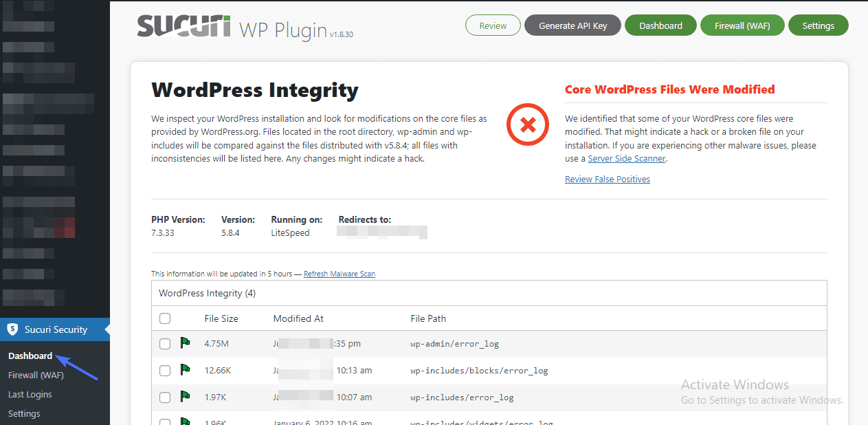The width and height of the screenshot is (868, 425).
Task: Open Last Logins in sidebar submenu
Action: point(30,394)
